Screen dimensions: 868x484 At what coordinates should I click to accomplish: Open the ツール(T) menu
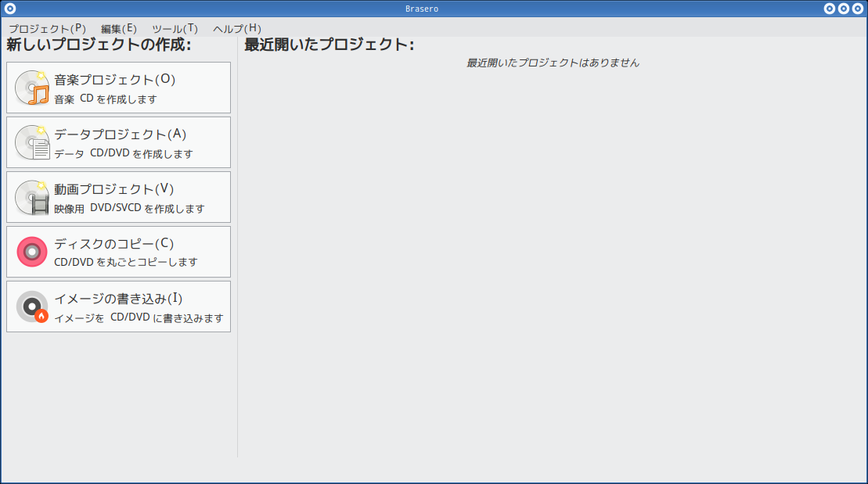click(175, 28)
